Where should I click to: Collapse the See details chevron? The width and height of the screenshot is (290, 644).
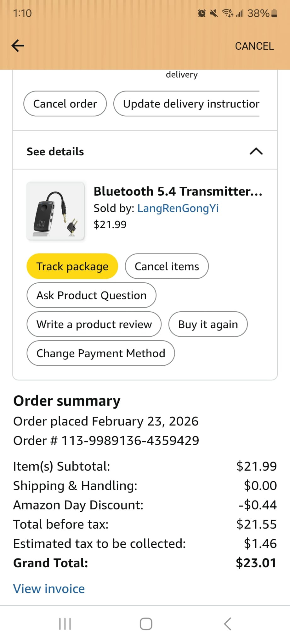(256, 152)
